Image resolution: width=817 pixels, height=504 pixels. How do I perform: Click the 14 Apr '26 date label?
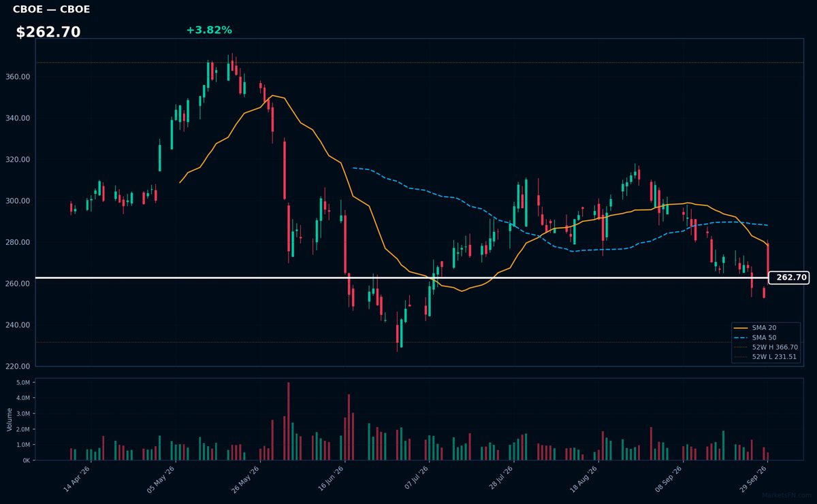pyautogui.click(x=77, y=480)
